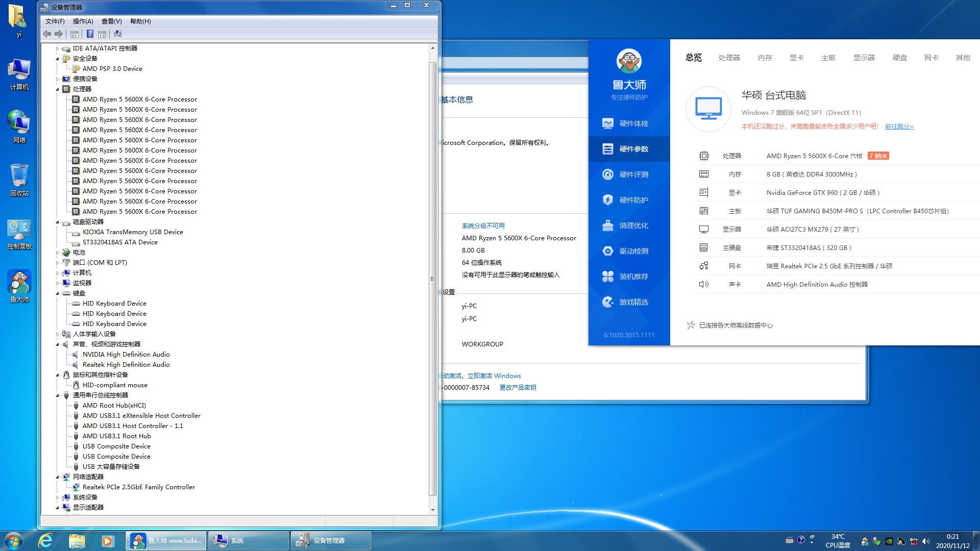Open 硬件体检 in Ludashi sidebar
This screenshot has height=551, width=980.
pos(629,123)
